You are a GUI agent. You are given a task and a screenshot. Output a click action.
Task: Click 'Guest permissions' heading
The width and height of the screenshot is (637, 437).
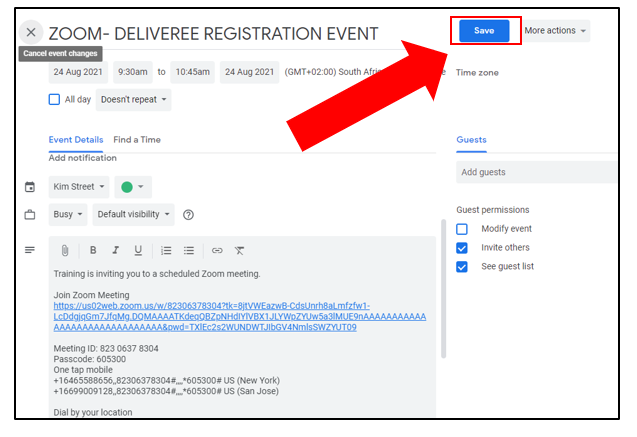pyautogui.click(x=493, y=210)
